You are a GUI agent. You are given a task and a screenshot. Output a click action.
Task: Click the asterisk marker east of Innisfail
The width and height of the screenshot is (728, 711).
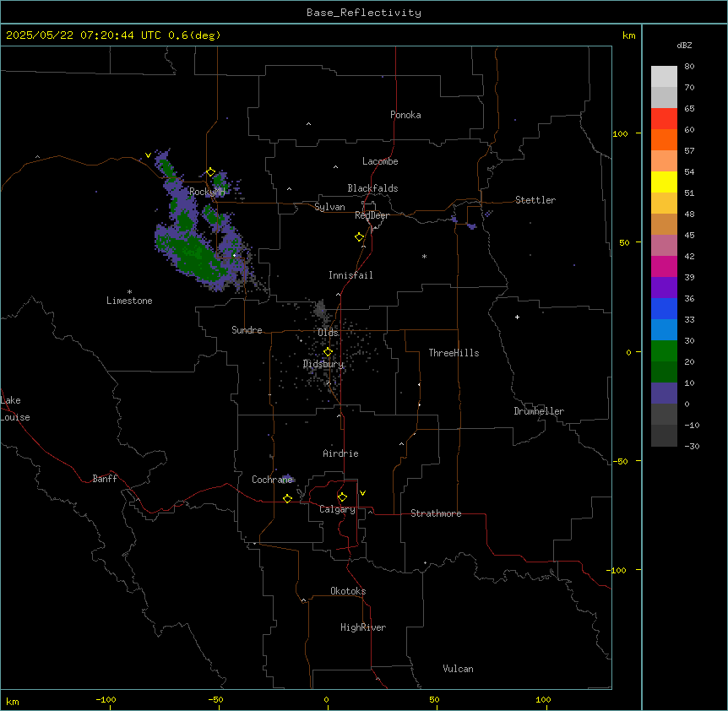(424, 256)
